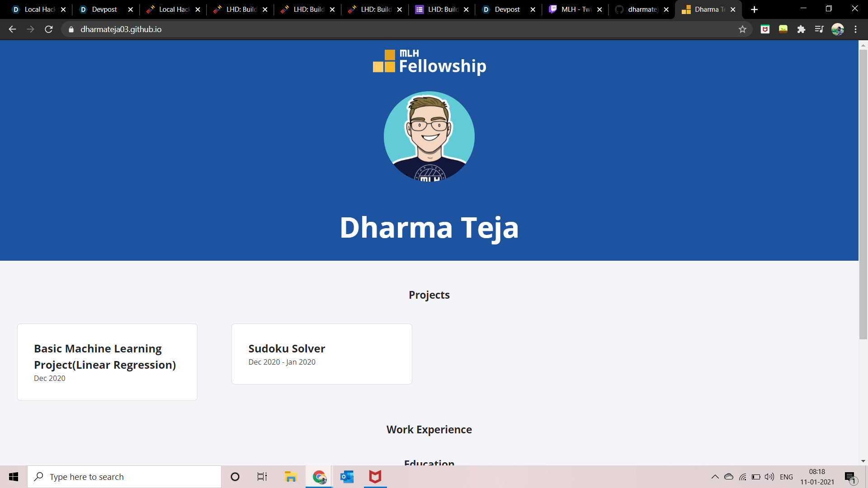Bookmark this page with the star icon
868x488 pixels.
[x=742, y=29]
